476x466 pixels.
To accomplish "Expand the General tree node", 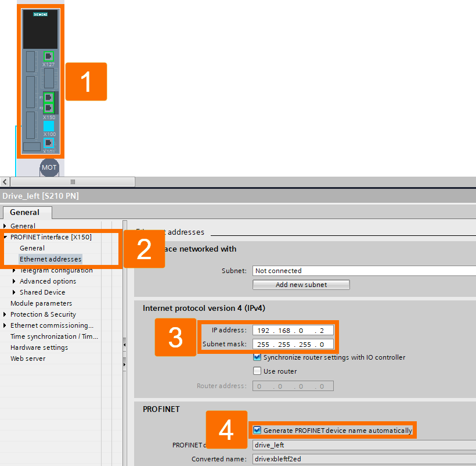I will (x=5, y=226).
